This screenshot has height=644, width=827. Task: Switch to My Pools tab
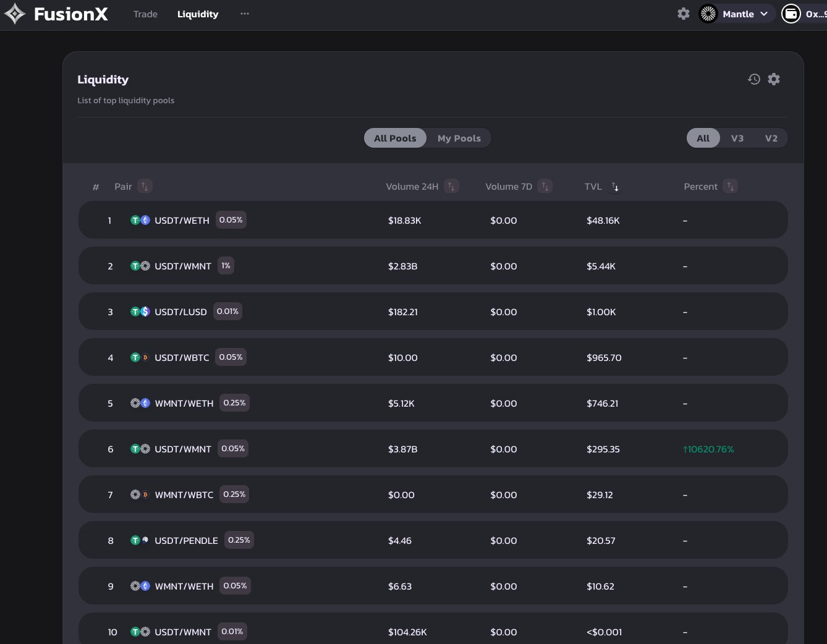click(x=459, y=138)
